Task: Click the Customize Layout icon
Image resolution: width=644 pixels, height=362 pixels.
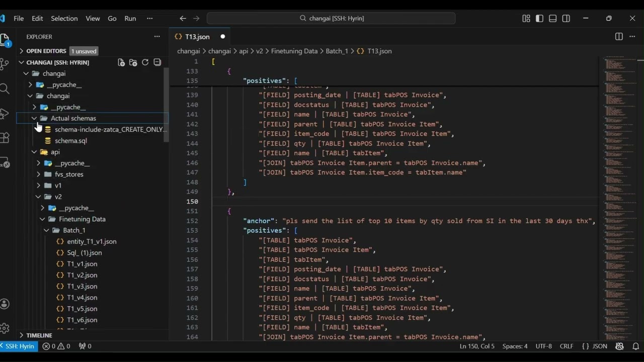Action: click(x=526, y=18)
